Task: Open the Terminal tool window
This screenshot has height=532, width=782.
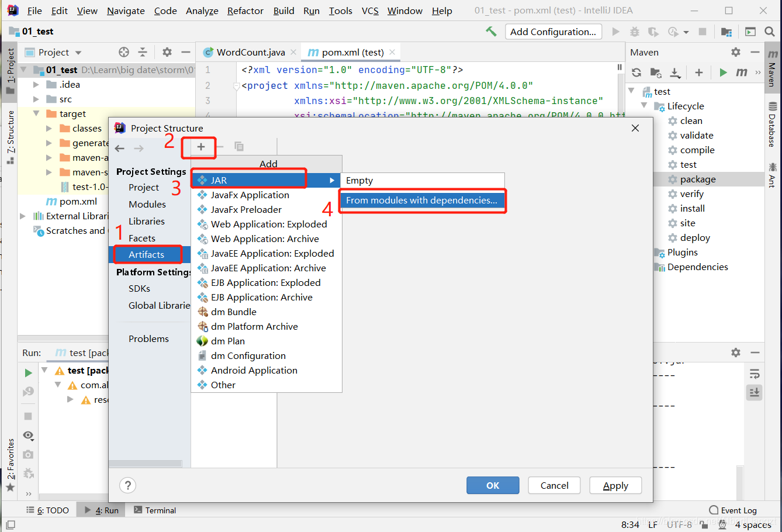Action: (155, 510)
